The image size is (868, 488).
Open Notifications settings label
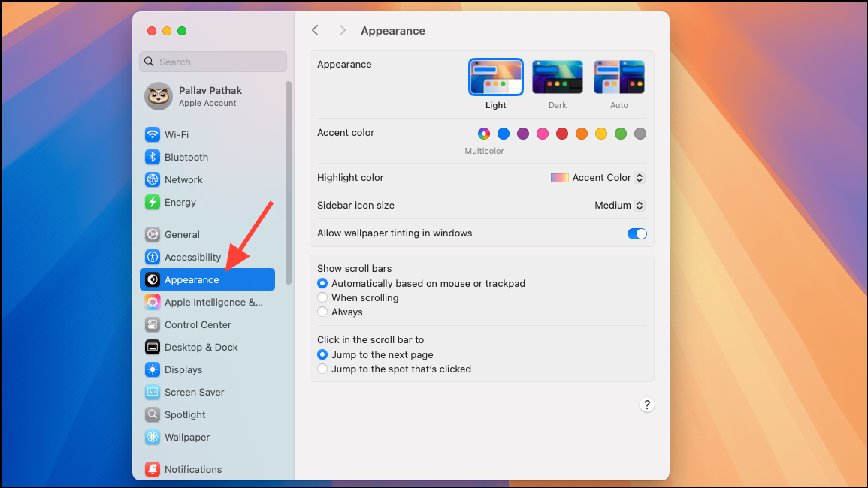coord(193,469)
